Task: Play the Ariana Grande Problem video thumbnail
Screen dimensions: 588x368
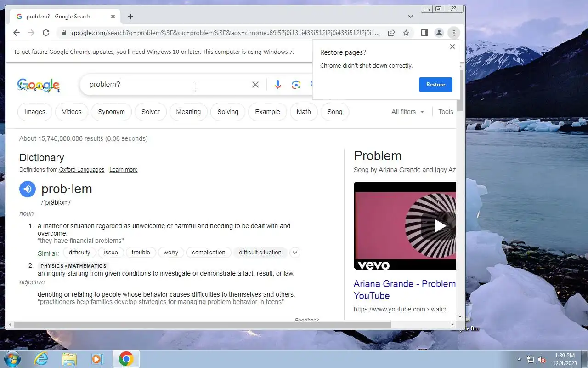Action: click(405, 225)
